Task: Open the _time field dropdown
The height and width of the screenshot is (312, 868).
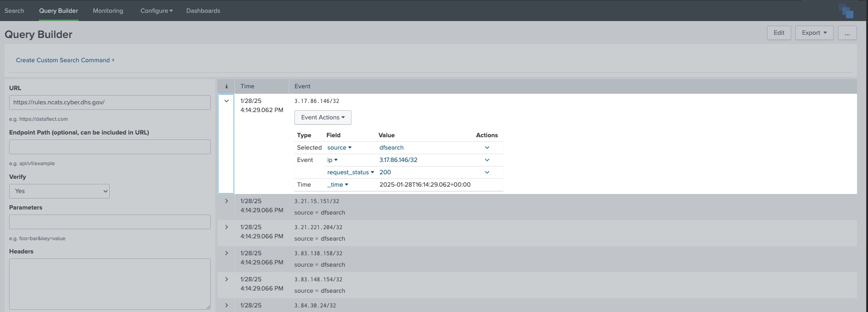Action: (x=338, y=185)
